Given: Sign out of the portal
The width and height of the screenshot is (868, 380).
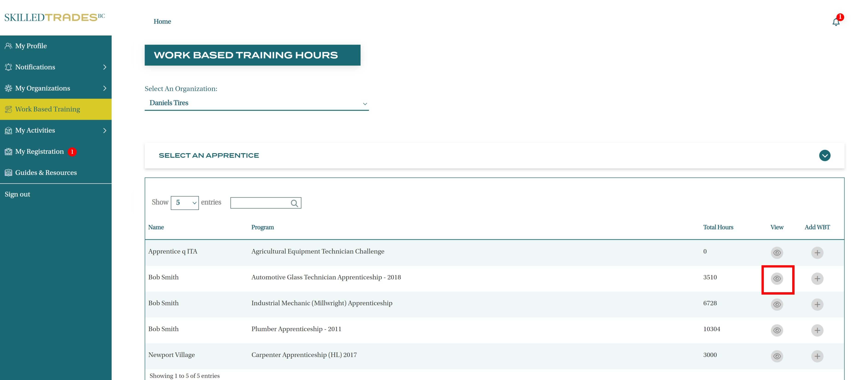Looking at the screenshot, I should click(17, 194).
